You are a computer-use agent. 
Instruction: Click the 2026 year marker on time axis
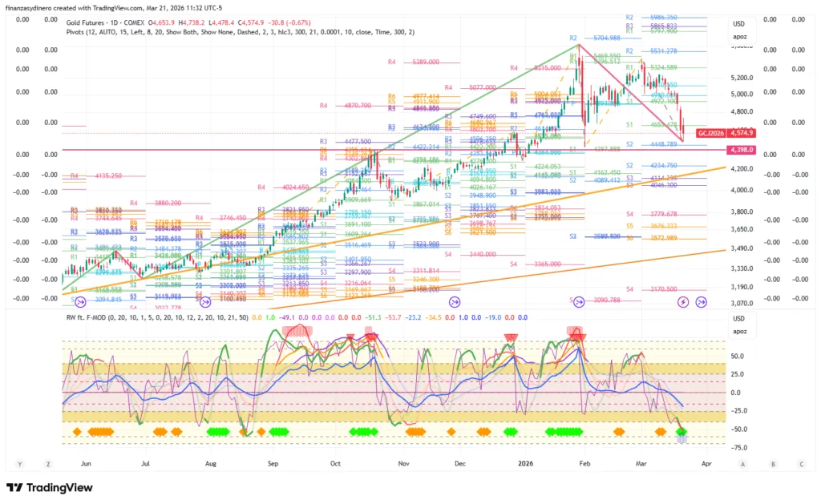(x=525, y=464)
